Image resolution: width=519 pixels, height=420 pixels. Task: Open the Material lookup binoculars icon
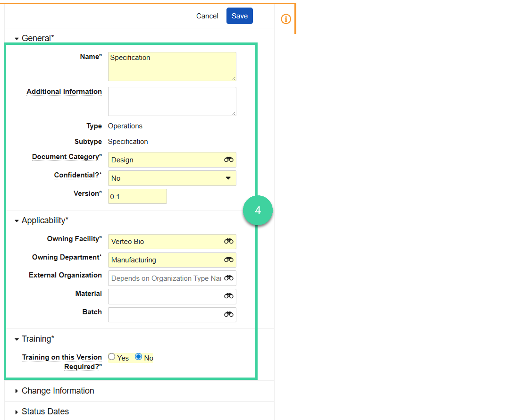229,296
